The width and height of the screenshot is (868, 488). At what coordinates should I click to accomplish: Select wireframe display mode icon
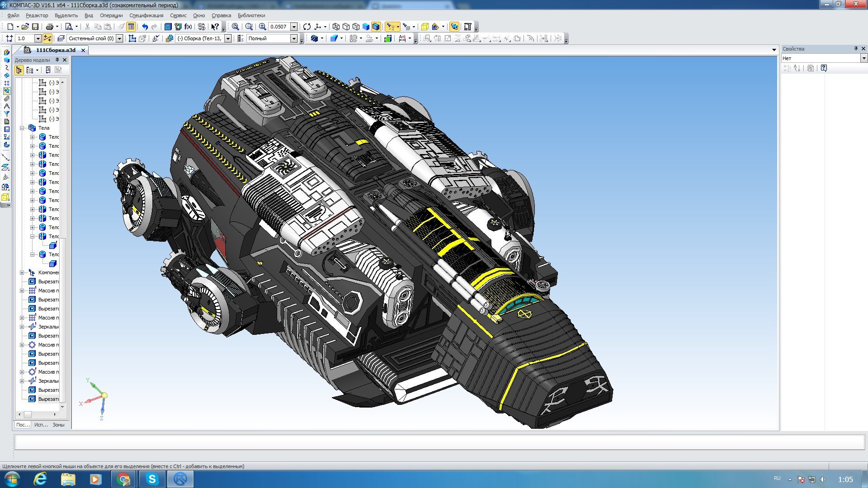pyautogui.click(x=336, y=27)
